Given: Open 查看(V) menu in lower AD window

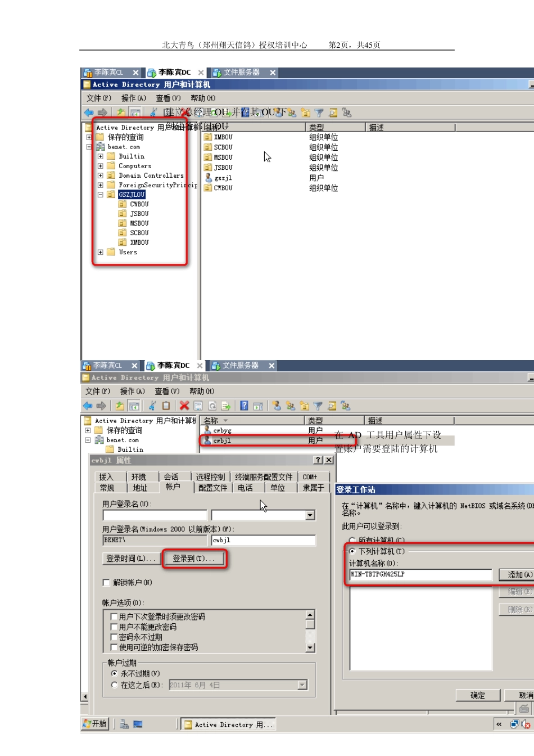Looking at the screenshot, I should point(167,391).
